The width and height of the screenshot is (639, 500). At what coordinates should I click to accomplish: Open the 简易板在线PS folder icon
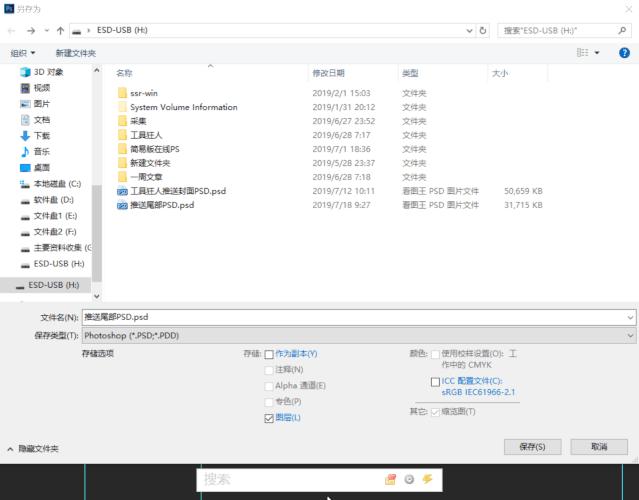[x=122, y=149]
